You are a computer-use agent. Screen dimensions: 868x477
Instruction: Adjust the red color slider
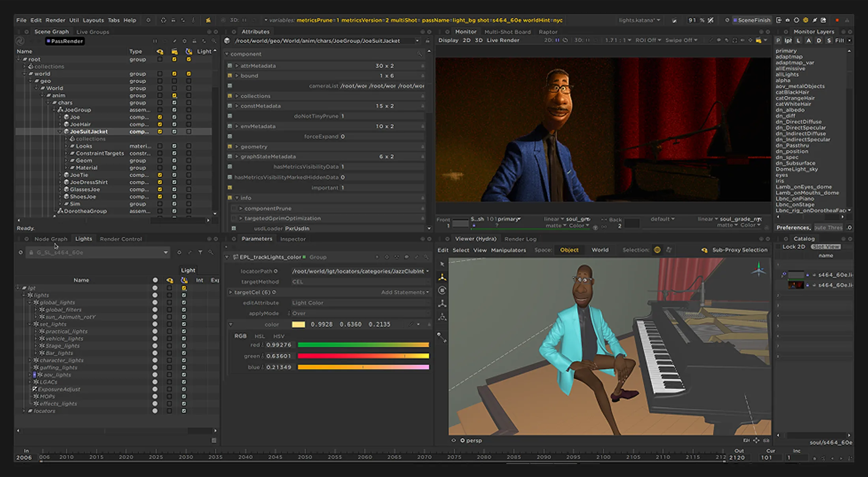pyautogui.click(x=363, y=345)
